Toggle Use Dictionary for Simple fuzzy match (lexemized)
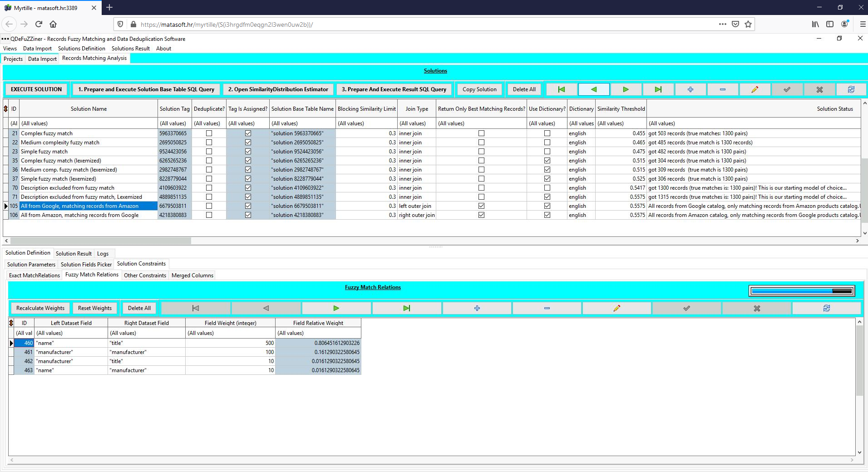 coord(547,179)
